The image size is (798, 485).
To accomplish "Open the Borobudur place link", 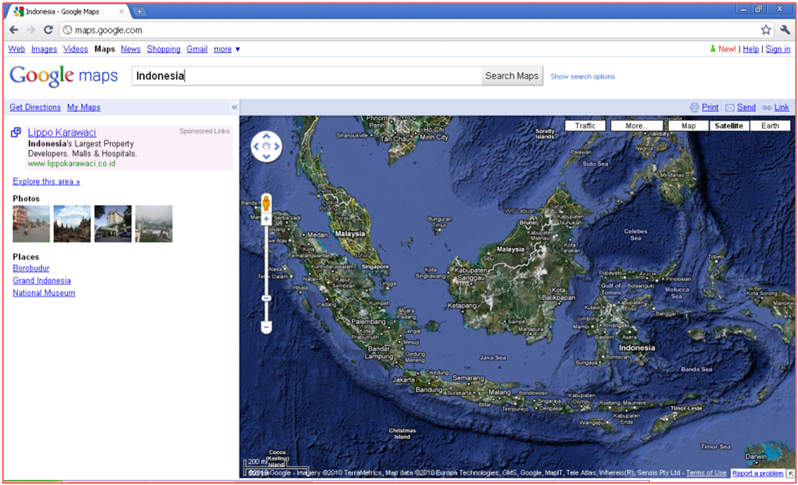I will point(31,269).
